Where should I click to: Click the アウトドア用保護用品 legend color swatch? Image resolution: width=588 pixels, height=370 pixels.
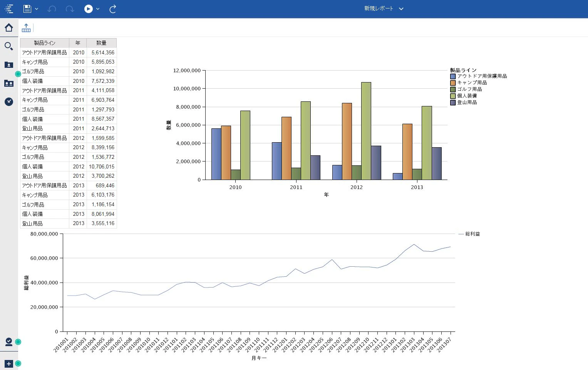coord(453,76)
